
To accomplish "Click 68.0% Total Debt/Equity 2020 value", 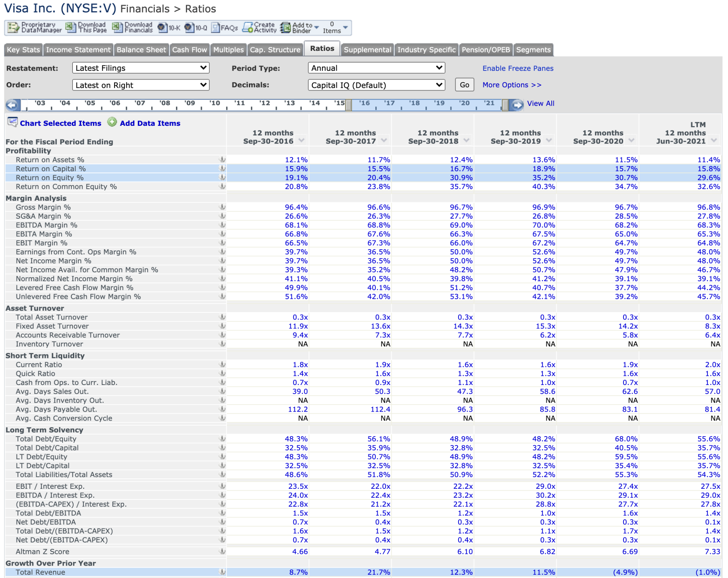I will pyautogui.click(x=626, y=439).
